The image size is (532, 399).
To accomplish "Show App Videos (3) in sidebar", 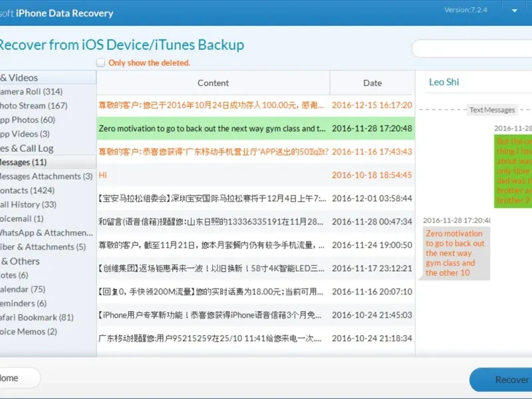I will click(x=25, y=134).
